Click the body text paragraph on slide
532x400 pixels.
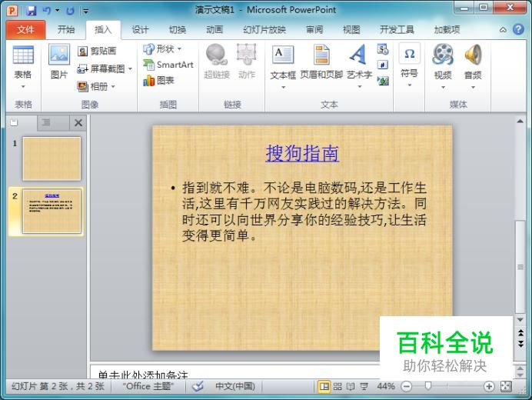click(x=304, y=212)
